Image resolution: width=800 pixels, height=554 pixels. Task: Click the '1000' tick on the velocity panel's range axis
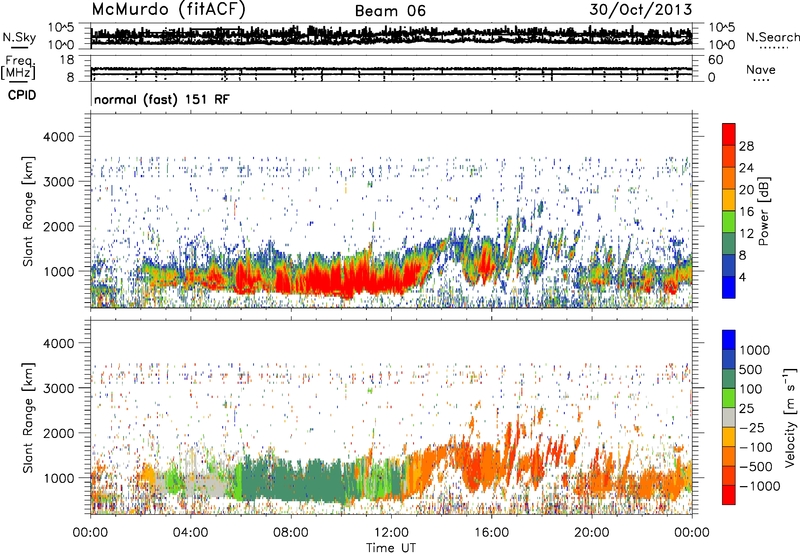pos(58,477)
